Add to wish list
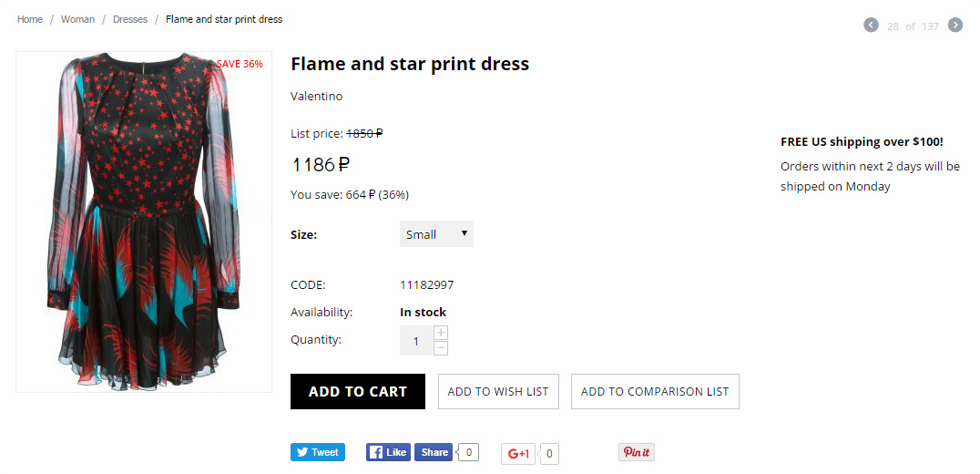This screenshot has width=980, height=474. pyautogui.click(x=498, y=391)
